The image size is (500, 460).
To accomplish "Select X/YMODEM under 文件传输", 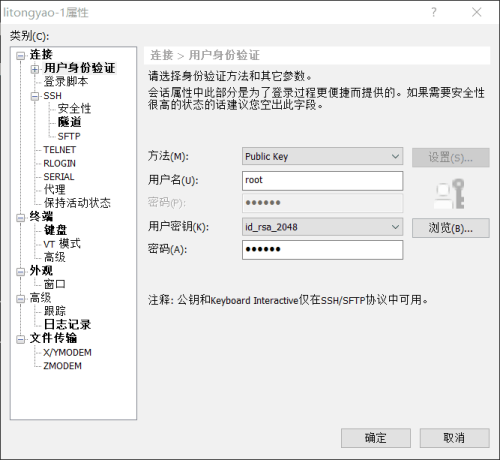I will (67, 352).
